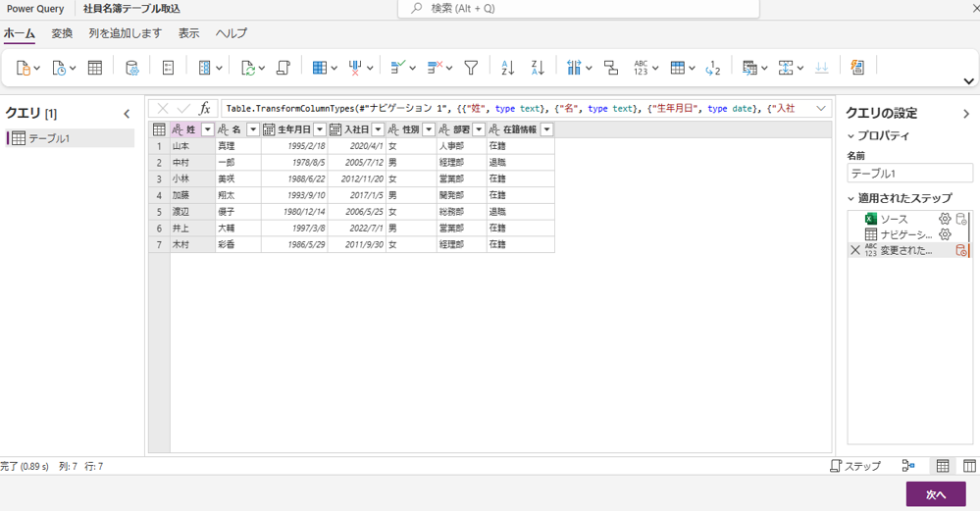
Task: Open the 表示 tab
Action: point(188,33)
